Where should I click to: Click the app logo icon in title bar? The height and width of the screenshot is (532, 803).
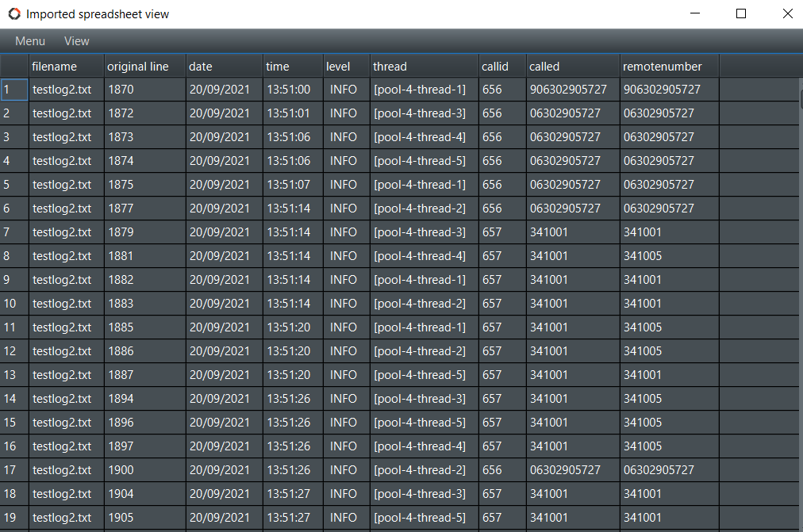(x=14, y=13)
